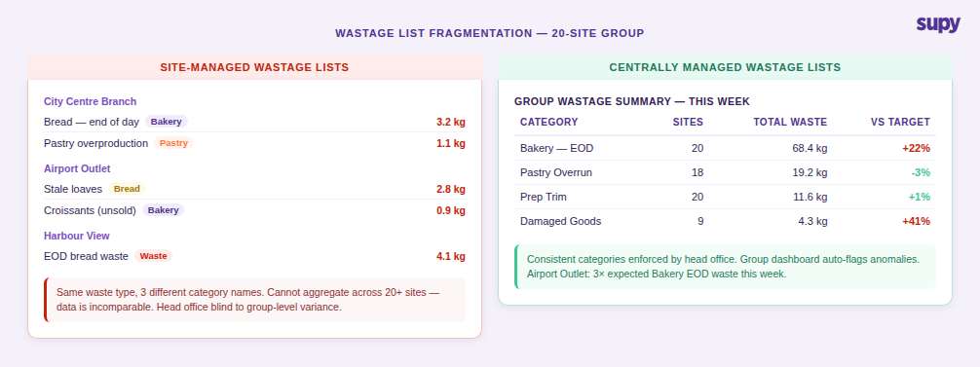Screen dimensions: 980x367
Task: Click the sites count 9 cell
Action: [x=700, y=221]
